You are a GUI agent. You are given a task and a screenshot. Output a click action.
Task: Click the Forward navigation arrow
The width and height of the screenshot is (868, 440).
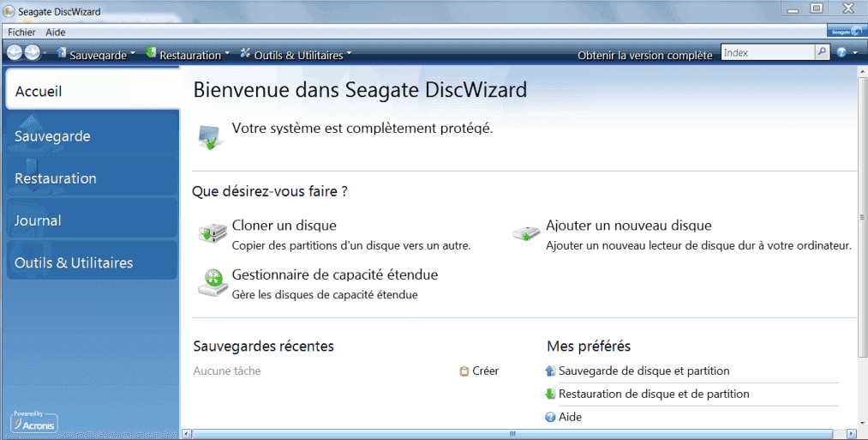[32, 53]
